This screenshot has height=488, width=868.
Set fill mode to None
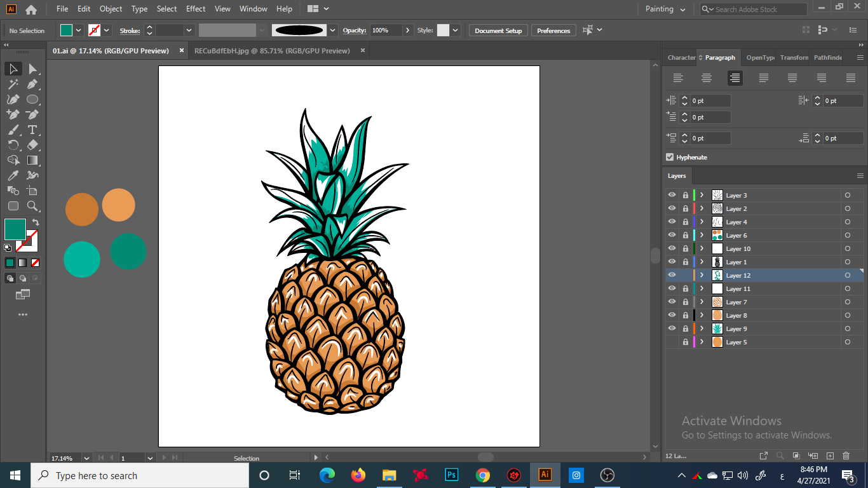click(36, 262)
